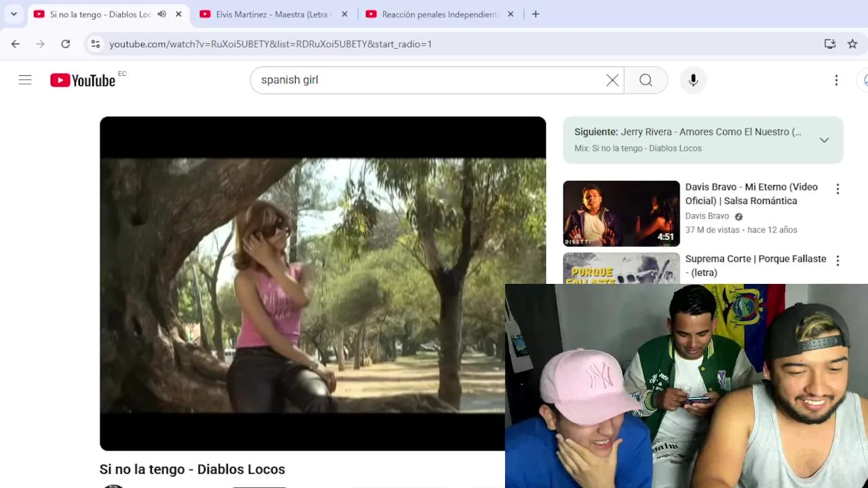Click 'Siguiente: Jerry Rivera - Amores Como El Nuestro'
This screenshot has width=868, height=488.
[x=688, y=132]
